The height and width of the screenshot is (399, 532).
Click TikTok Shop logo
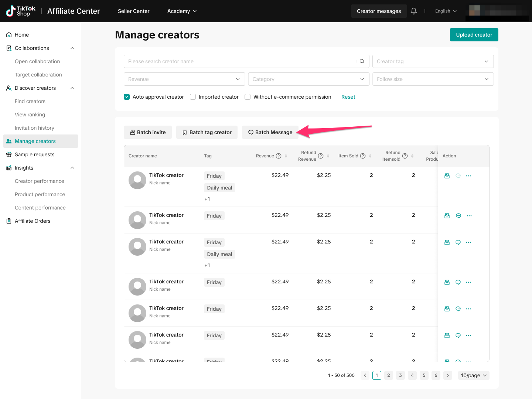[x=21, y=11]
